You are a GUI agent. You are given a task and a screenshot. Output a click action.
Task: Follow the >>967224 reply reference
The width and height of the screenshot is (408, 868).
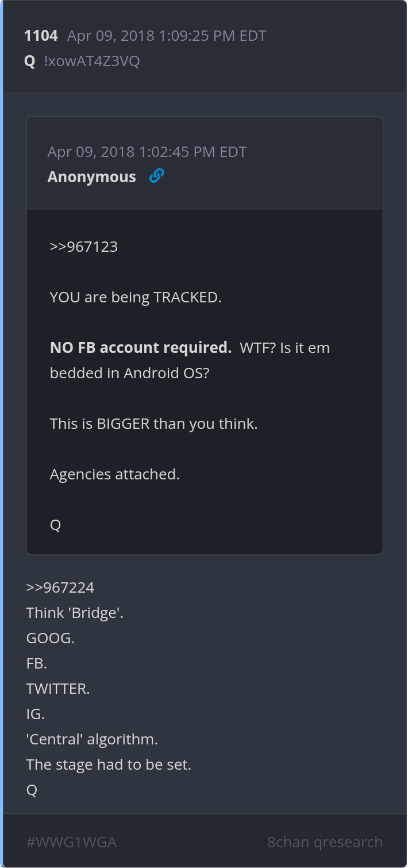pyautogui.click(x=60, y=587)
